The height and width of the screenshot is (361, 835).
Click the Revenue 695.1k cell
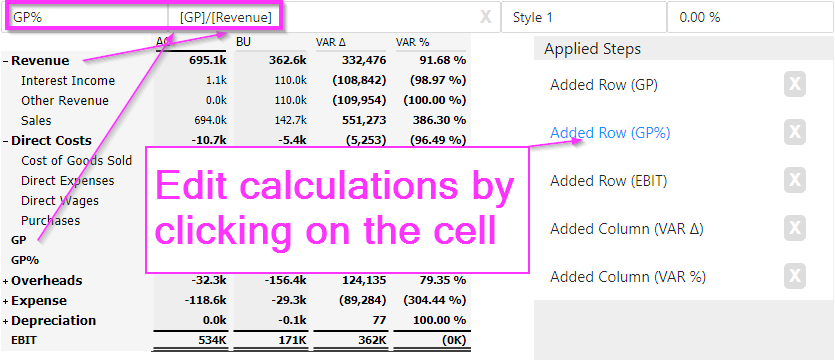(x=207, y=61)
